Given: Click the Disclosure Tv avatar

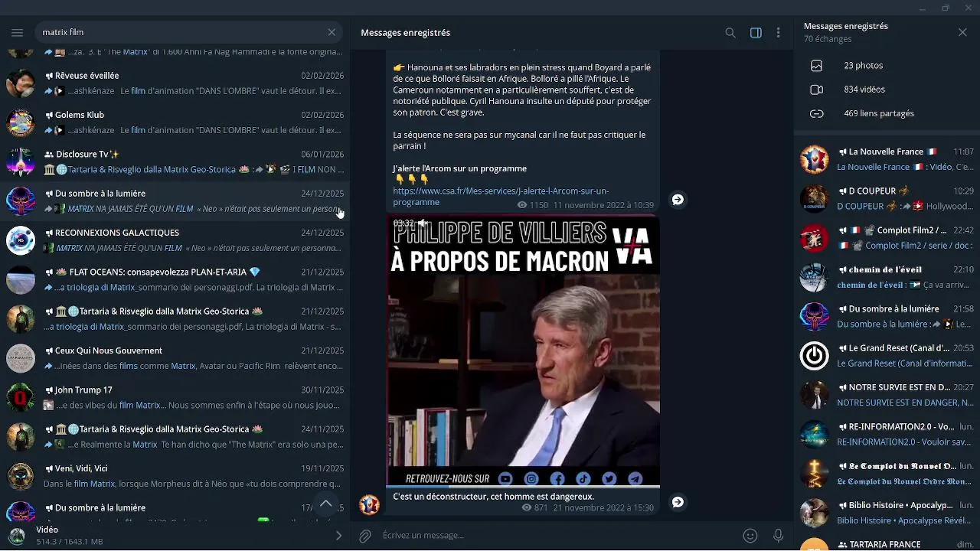Looking at the screenshot, I should (x=21, y=161).
